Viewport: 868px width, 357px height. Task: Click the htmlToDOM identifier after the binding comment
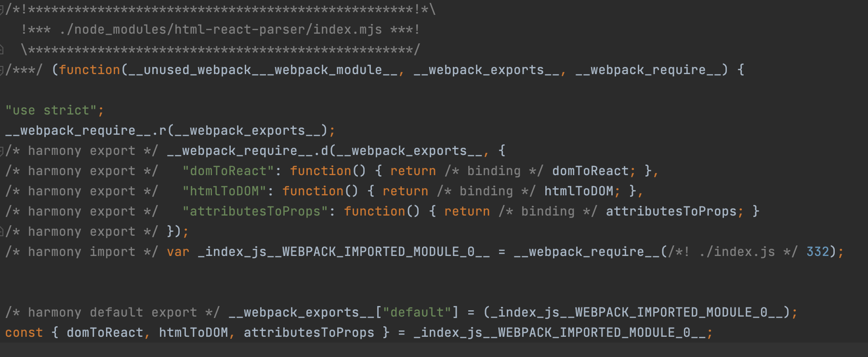point(579,191)
